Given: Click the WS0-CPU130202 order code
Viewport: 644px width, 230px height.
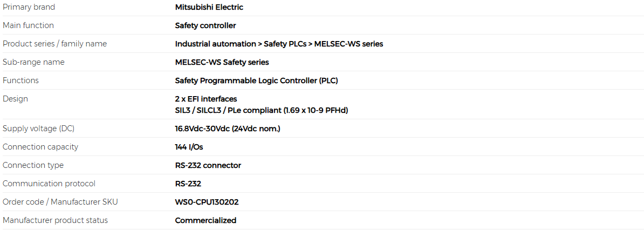Looking at the screenshot, I should coord(207,202).
